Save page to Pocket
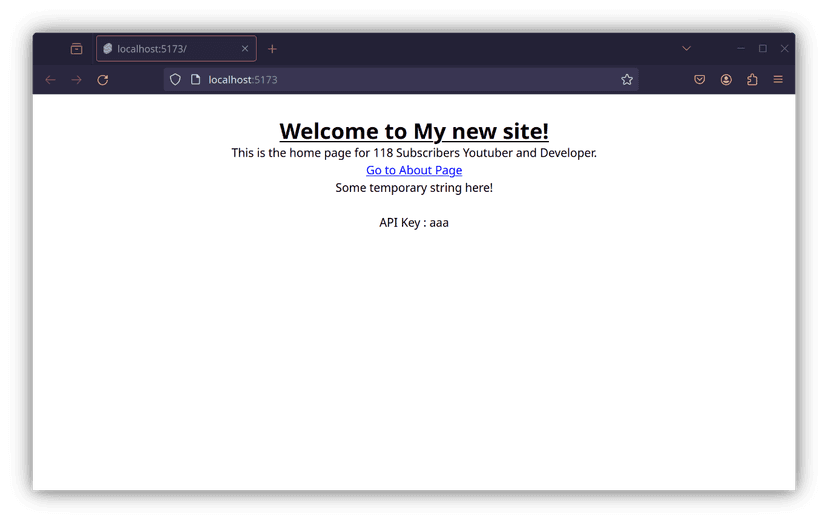 pyautogui.click(x=700, y=80)
